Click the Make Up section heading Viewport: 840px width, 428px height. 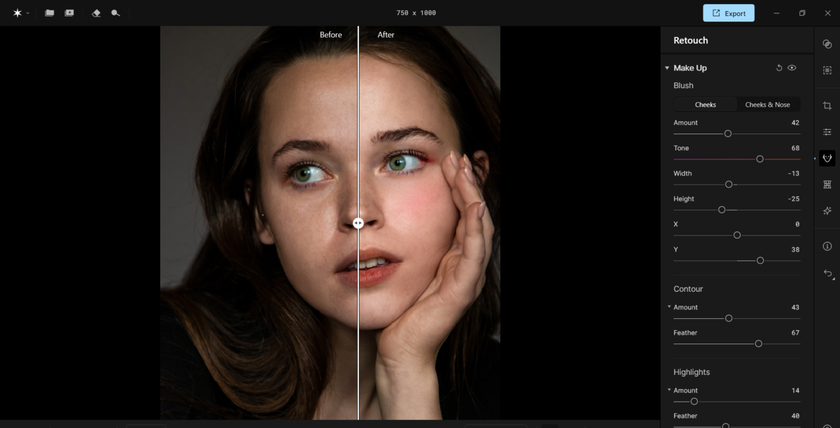(x=690, y=68)
